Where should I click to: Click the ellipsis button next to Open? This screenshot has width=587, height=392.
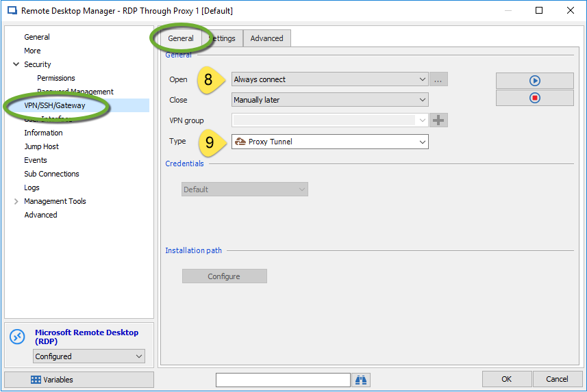click(438, 79)
